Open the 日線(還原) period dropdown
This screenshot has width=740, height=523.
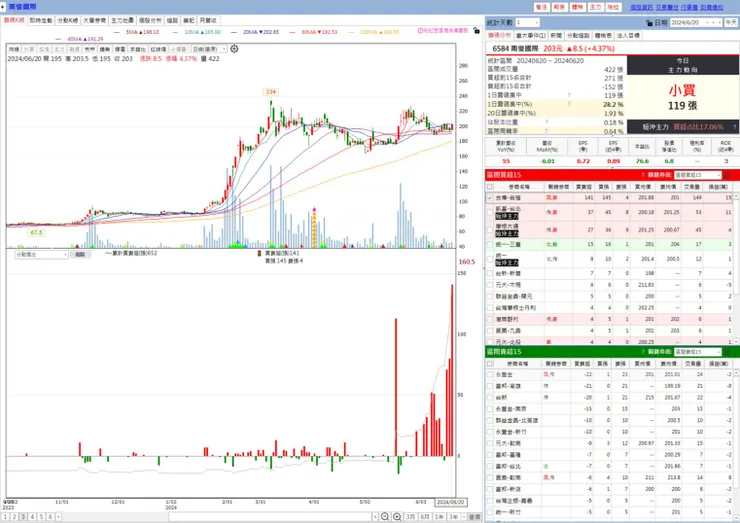click(209, 49)
